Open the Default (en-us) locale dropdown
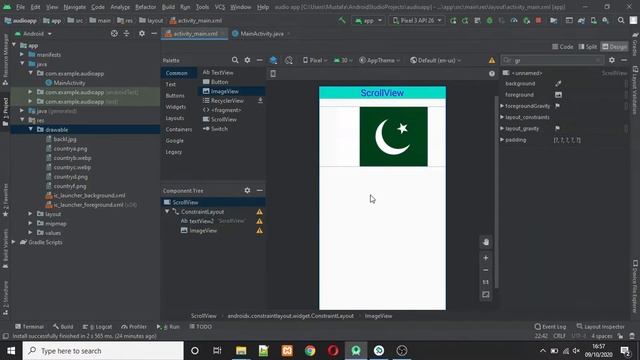 (436, 60)
